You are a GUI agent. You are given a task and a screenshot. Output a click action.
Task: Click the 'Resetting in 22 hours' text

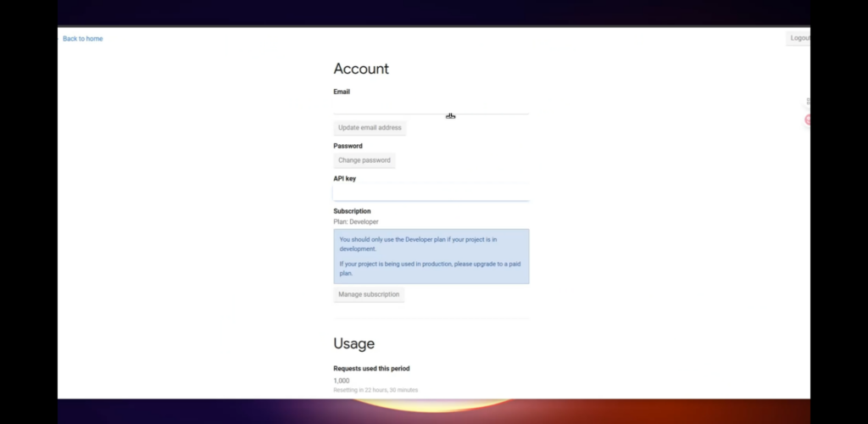click(x=376, y=390)
